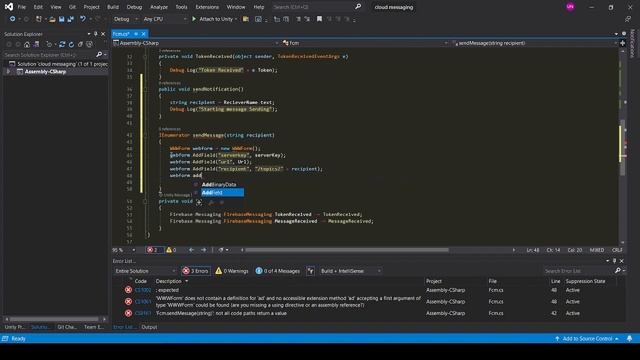Screen dimensions: 640x360
Task: Click the Save file floppy icon
Action: (x=61, y=19)
